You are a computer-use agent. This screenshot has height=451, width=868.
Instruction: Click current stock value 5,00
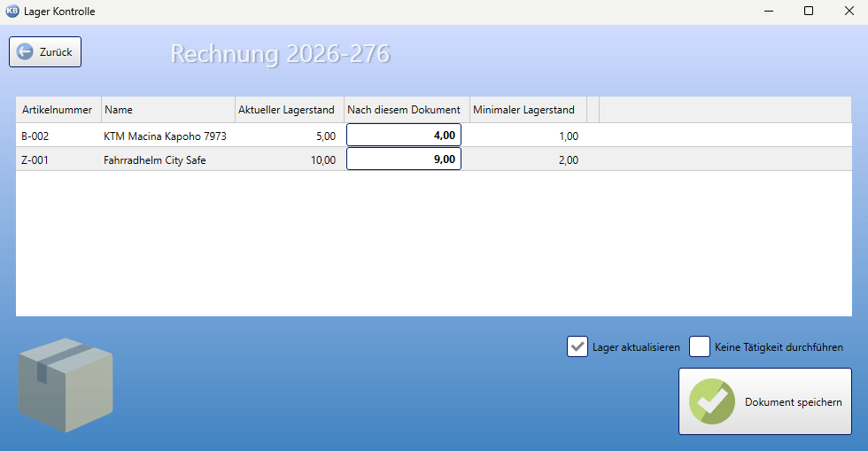[326, 136]
